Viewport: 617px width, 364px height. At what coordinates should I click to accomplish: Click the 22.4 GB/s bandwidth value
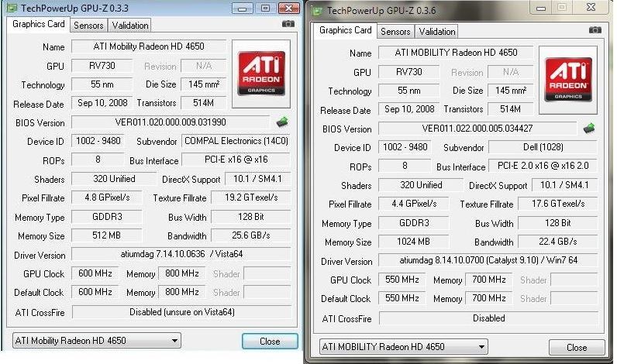coord(558,242)
